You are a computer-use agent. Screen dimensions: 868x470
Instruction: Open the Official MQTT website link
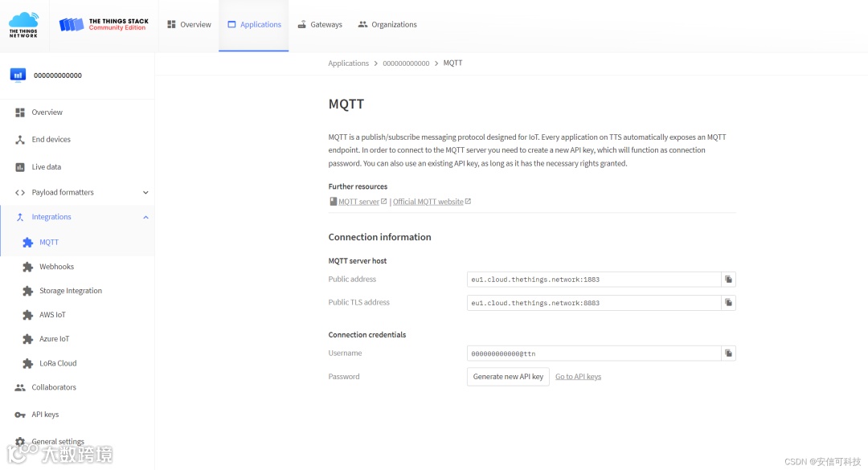click(x=428, y=202)
